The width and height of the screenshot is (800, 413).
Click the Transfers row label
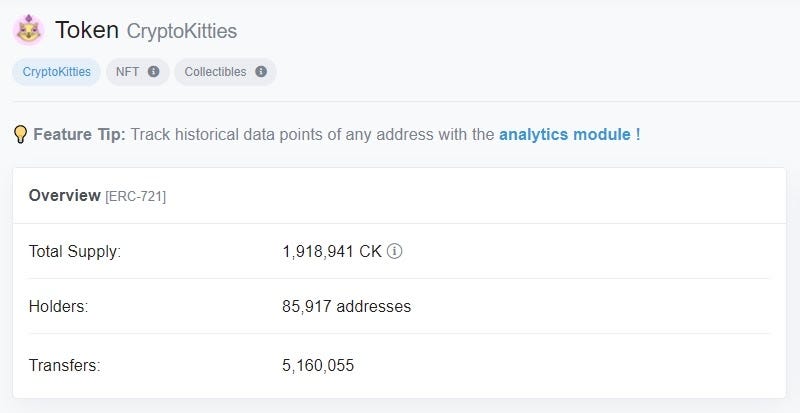[x=64, y=366]
